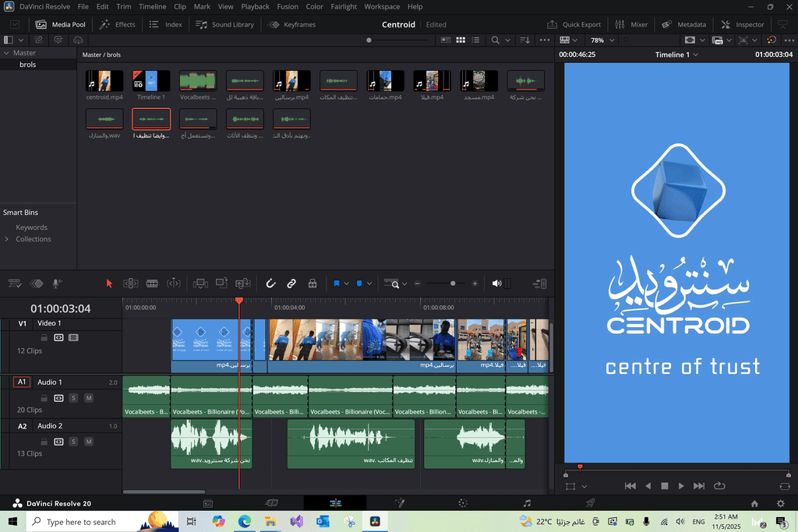Viewport: 798px width, 532px height.
Task: Toggle timeline snapping magnet icon
Action: pos(271,284)
